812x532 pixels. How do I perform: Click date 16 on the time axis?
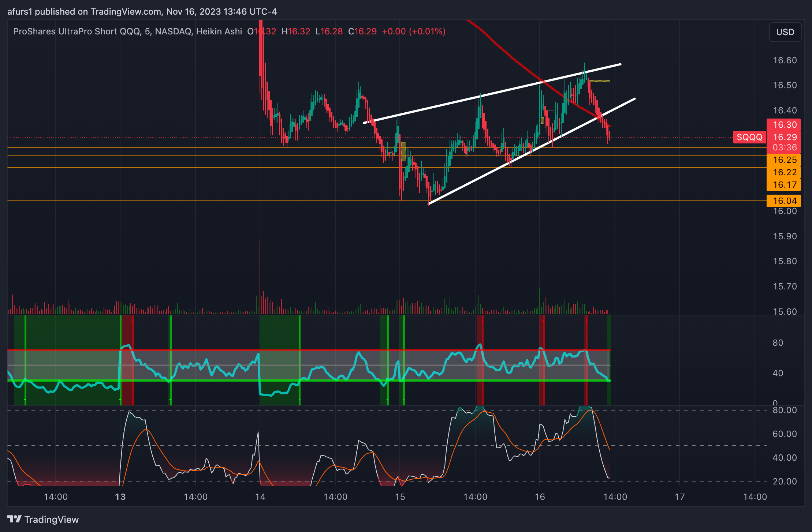[x=540, y=497]
